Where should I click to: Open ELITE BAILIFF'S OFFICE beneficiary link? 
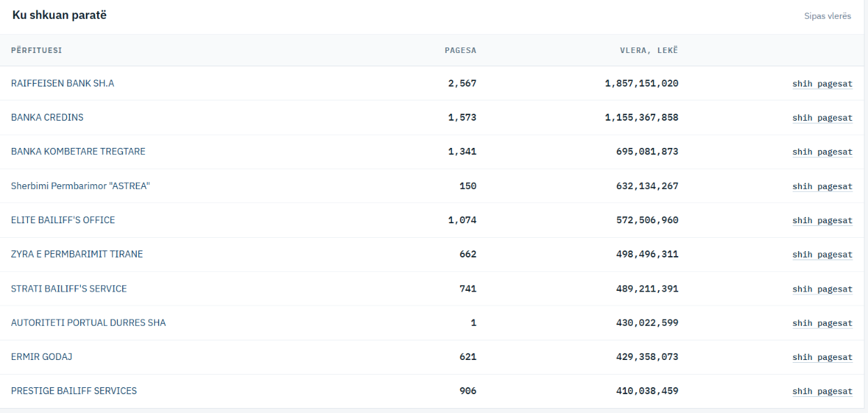click(x=63, y=220)
